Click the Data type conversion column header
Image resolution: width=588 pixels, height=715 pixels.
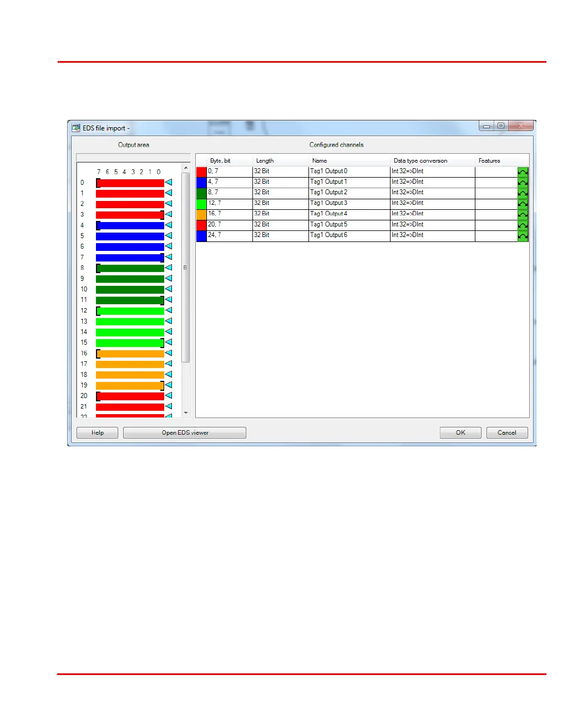433,160
